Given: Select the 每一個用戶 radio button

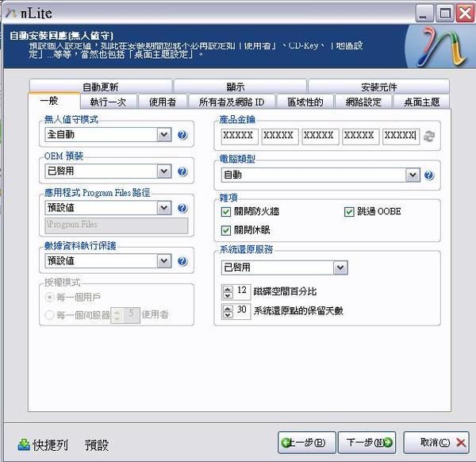Looking at the screenshot, I should [49, 297].
